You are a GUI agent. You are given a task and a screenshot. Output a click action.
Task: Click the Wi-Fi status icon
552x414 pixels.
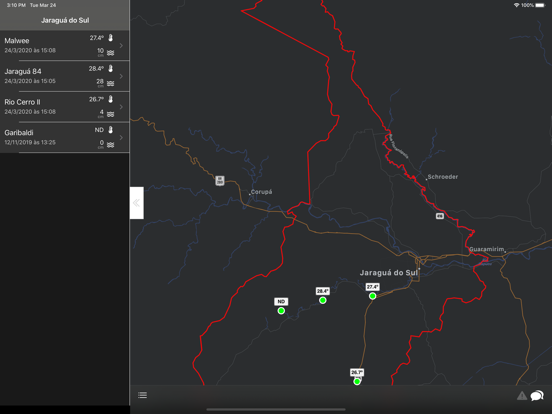[x=516, y=5]
